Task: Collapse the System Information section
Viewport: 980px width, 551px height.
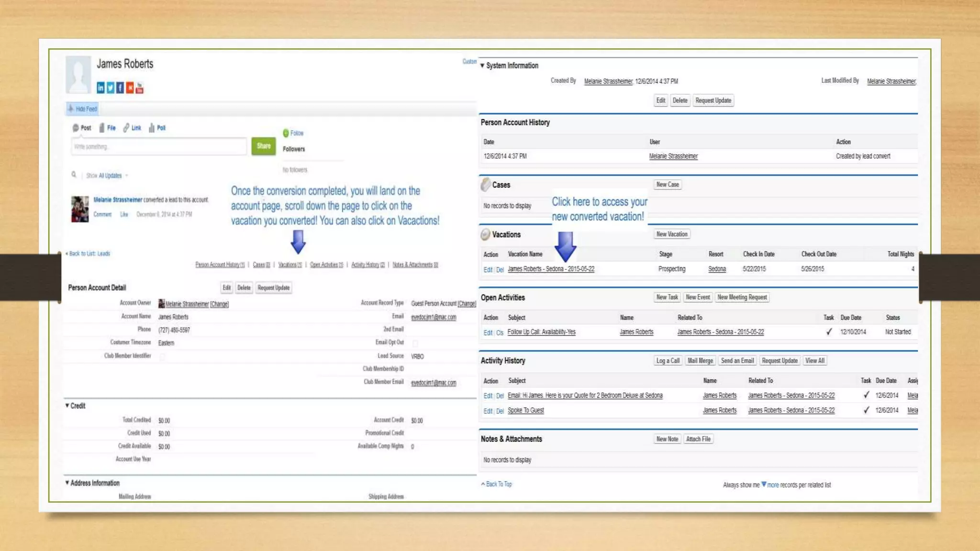Action: point(482,66)
